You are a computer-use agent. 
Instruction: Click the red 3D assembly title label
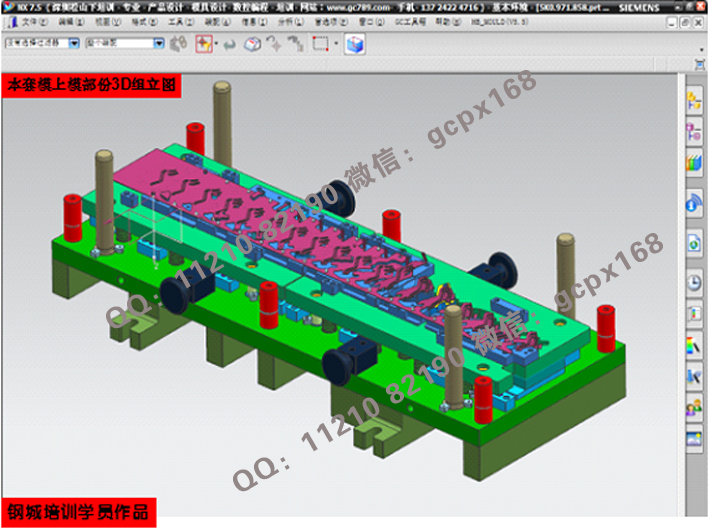point(91,86)
